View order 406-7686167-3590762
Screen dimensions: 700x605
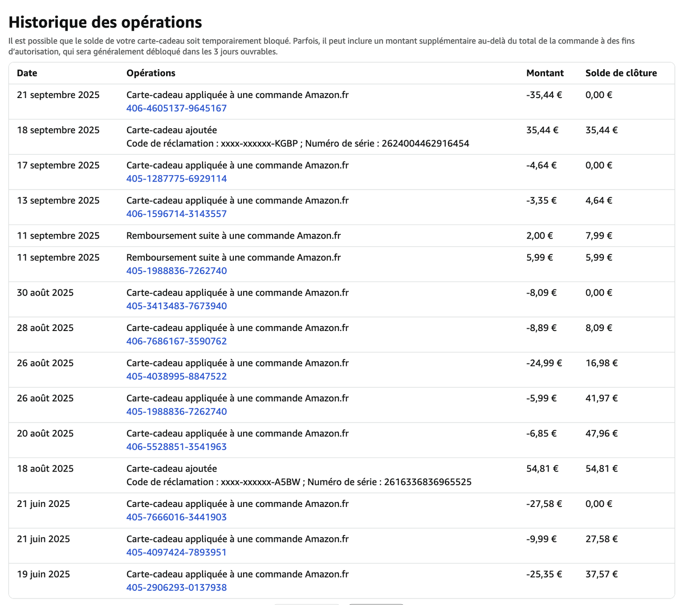point(176,341)
